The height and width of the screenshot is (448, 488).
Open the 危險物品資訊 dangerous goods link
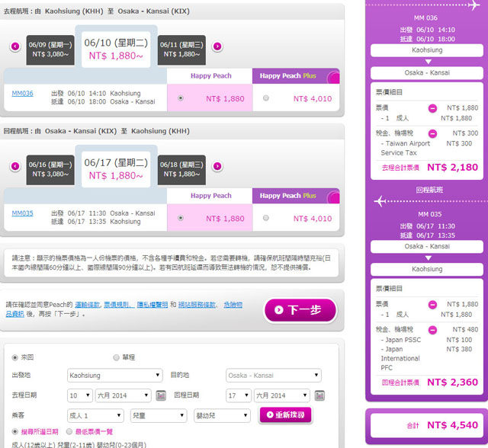click(233, 305)
